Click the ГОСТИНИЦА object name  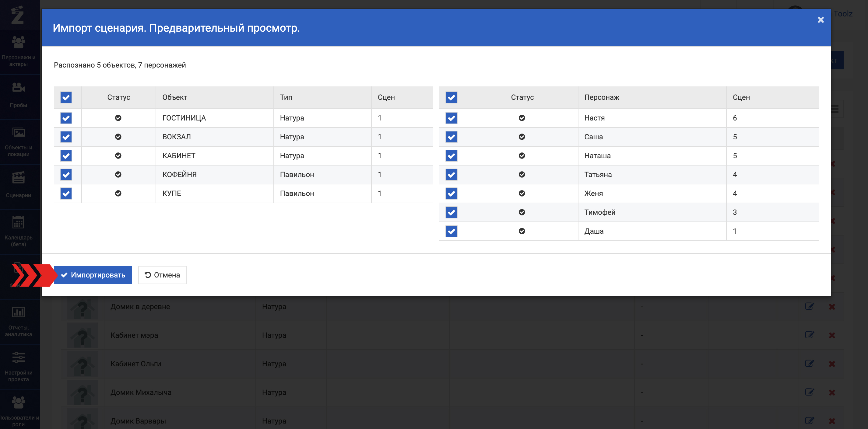(x=184, y=118)
